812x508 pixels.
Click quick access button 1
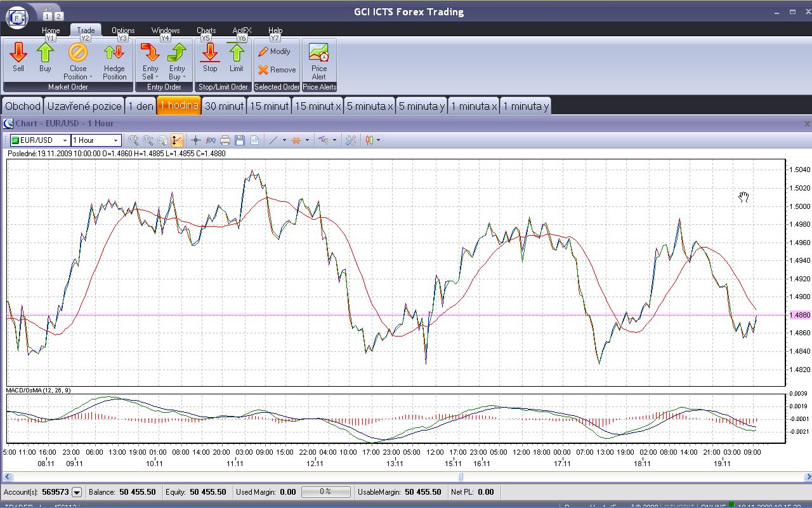point(48,16)
